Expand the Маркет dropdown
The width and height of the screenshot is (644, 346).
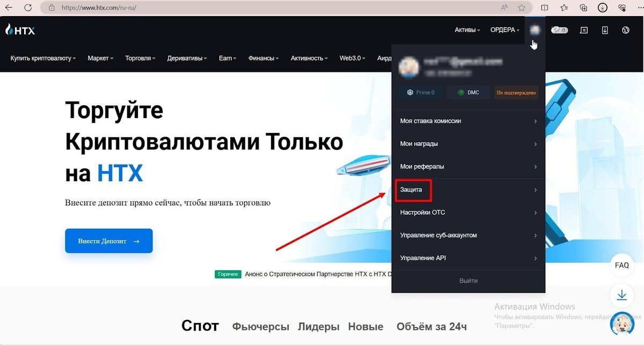point(100,58)
